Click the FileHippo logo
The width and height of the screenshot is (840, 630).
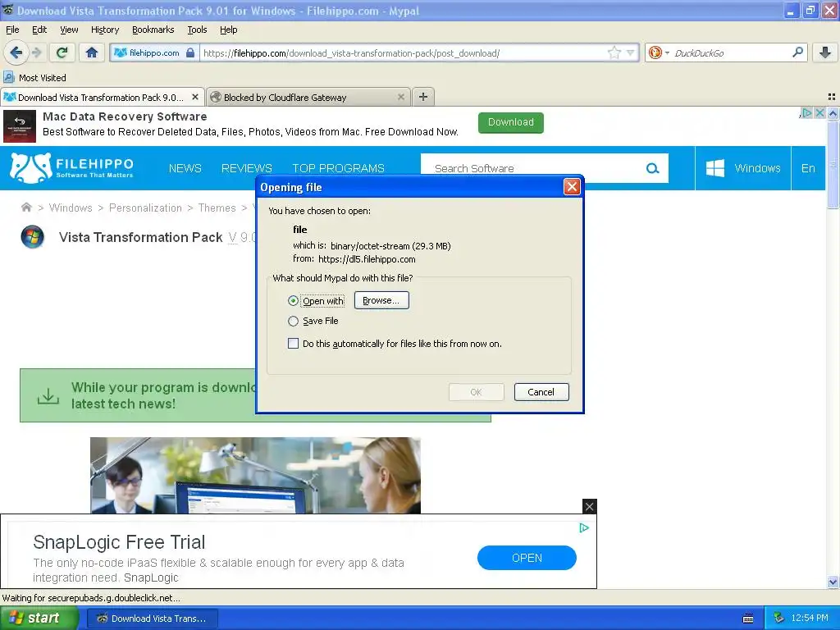72,167
